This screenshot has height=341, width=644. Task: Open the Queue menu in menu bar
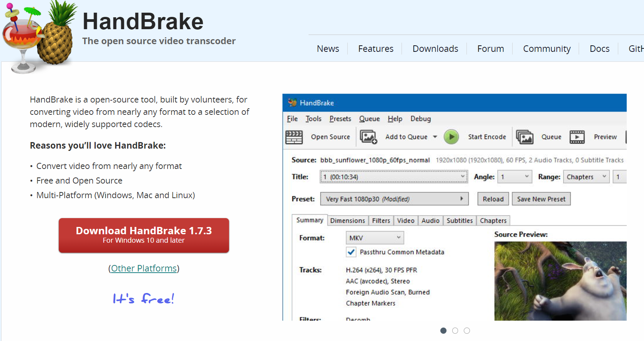point(370,119)
